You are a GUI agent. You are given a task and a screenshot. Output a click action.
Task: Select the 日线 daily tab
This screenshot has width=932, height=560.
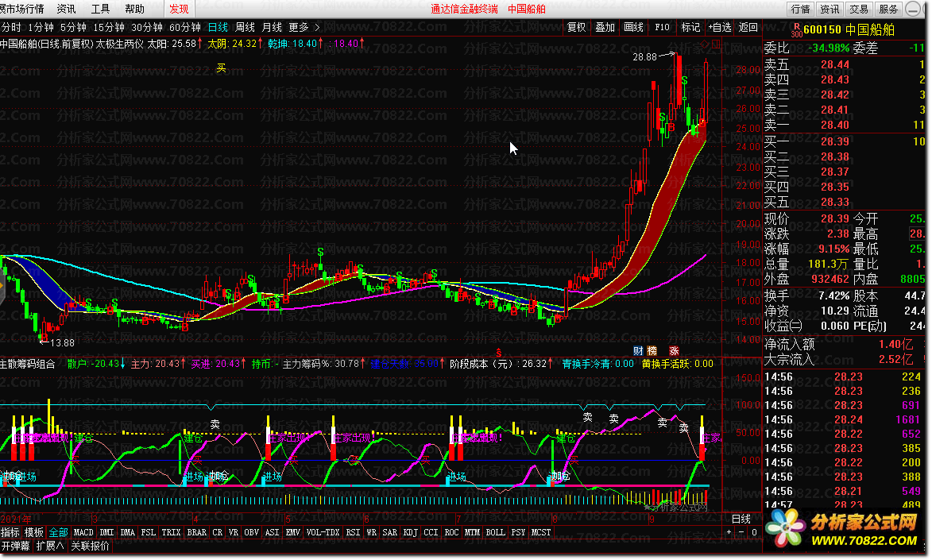pos(218,27)
